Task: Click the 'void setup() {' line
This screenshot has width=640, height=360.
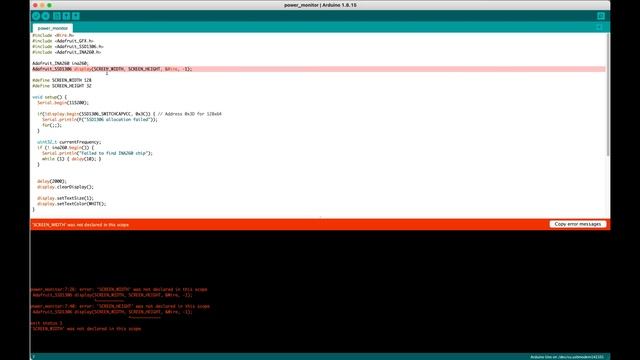Action: [x=49, y=97]
